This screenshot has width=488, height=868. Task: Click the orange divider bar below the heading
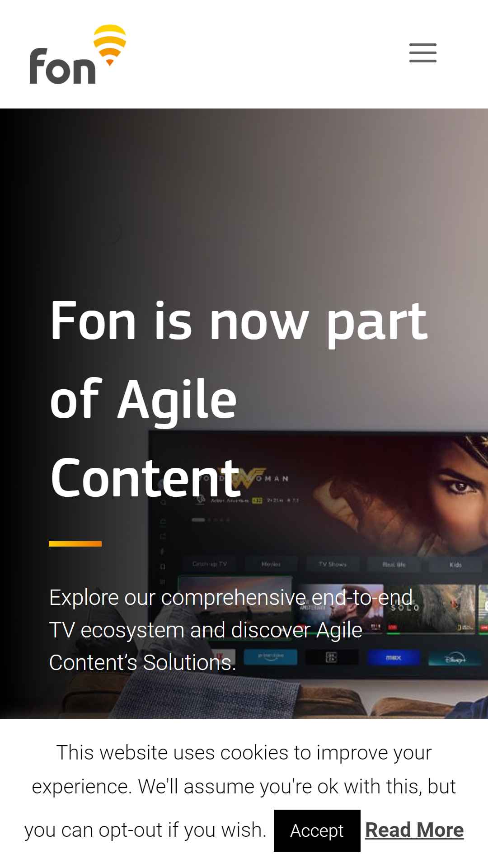point(75,544)
